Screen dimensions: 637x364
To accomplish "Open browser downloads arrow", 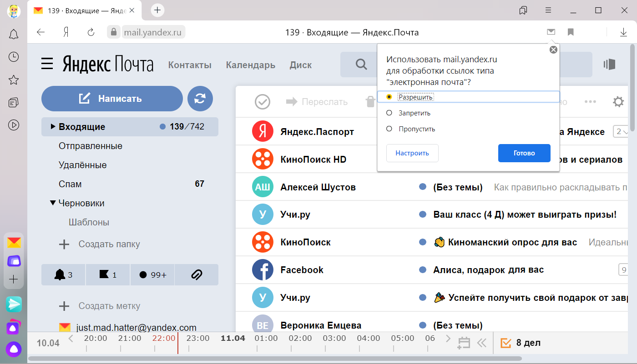I will [x=624, y=32].
